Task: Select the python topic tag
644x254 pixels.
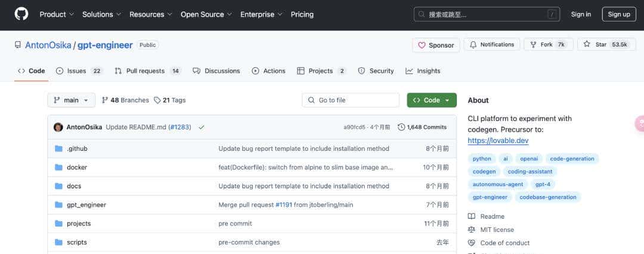Action: [x=482, y=159]
